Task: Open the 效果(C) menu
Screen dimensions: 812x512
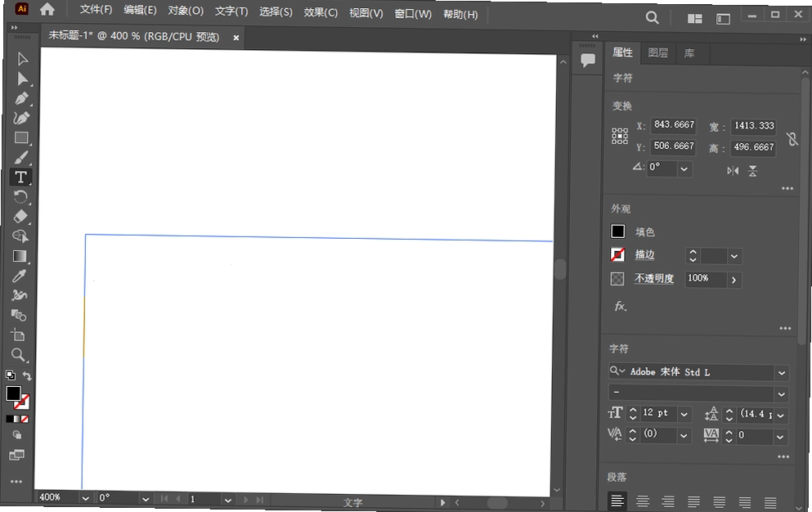Action: coord(320,12)
